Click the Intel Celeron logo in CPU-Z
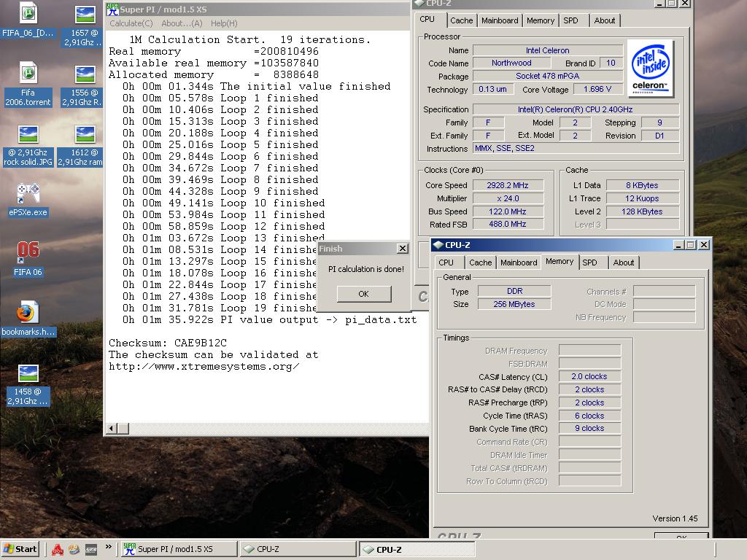This screenshot has height=560, width=747. coord(650,69)
